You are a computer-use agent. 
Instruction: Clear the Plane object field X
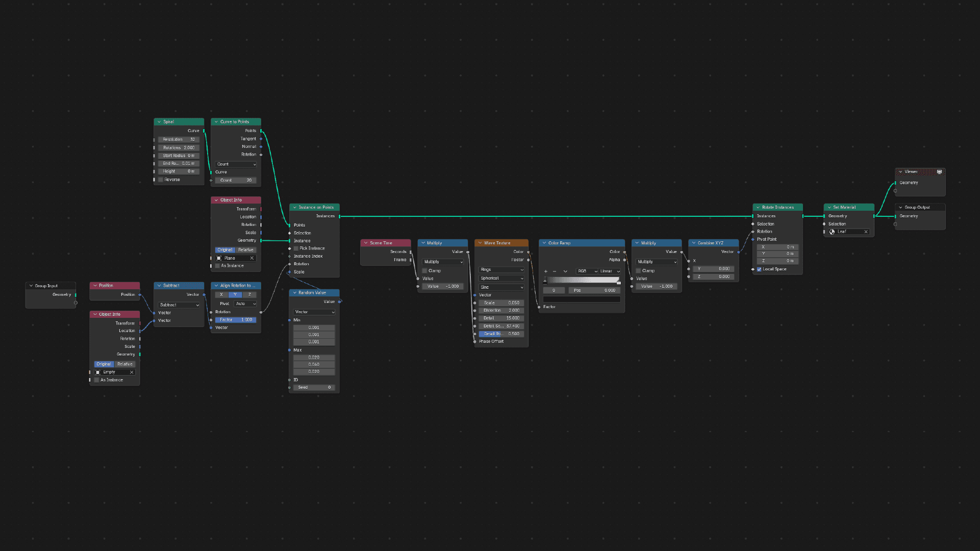click(252, 258)
